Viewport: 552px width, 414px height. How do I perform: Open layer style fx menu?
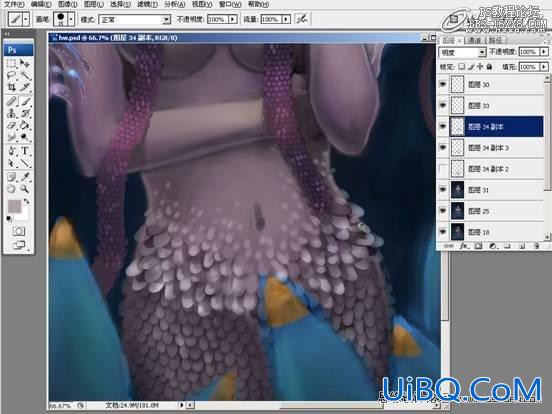[x=464, y=246]
